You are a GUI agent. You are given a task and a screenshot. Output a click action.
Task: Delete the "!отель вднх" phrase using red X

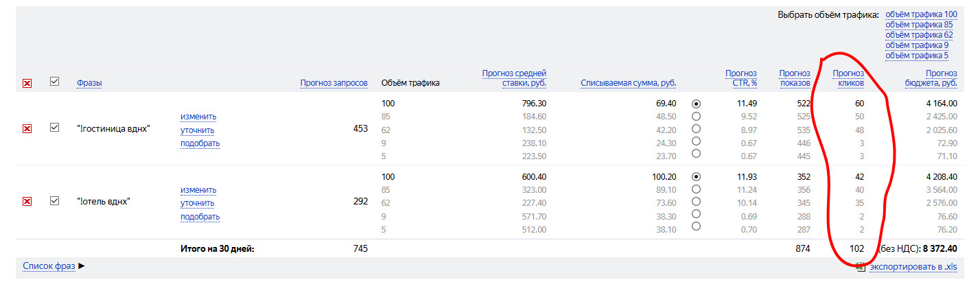point(27,201)
